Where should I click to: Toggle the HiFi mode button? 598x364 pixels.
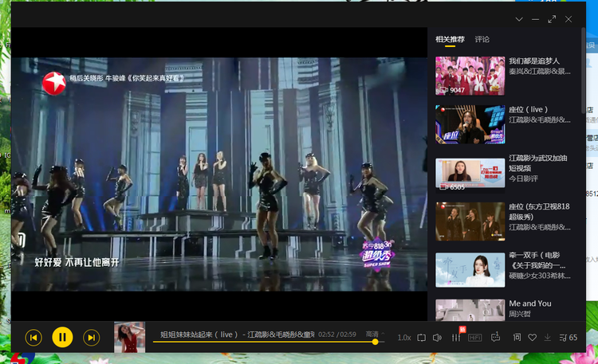pyautogui.click(x=475, y=338)
